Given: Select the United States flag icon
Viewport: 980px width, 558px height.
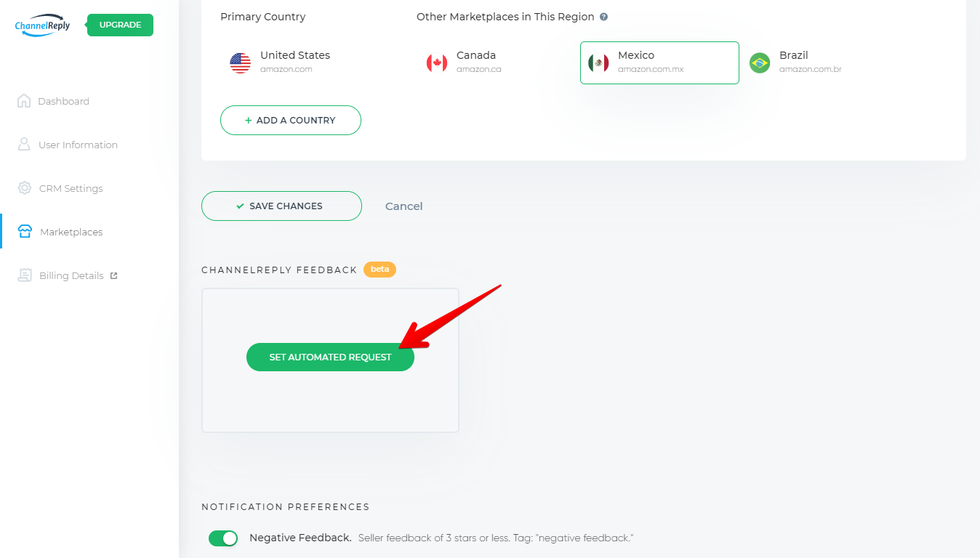Looking at the screenshot, I should [x=241, y=63].
